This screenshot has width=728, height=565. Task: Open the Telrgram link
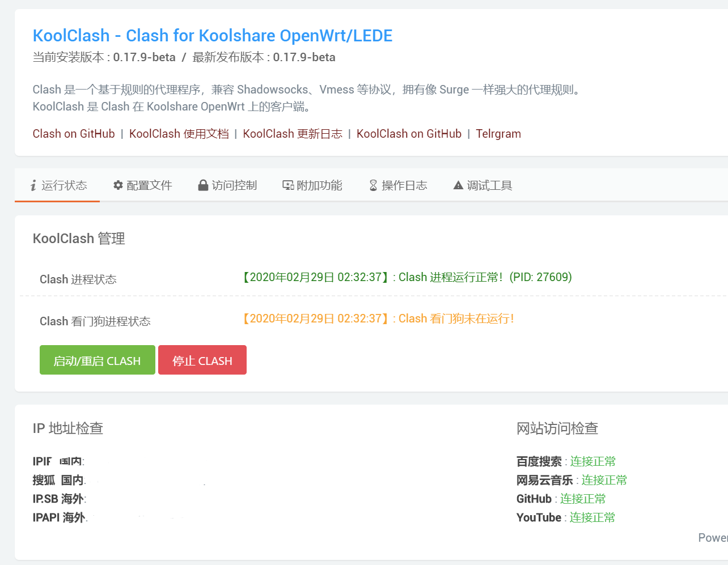(498, 134)
